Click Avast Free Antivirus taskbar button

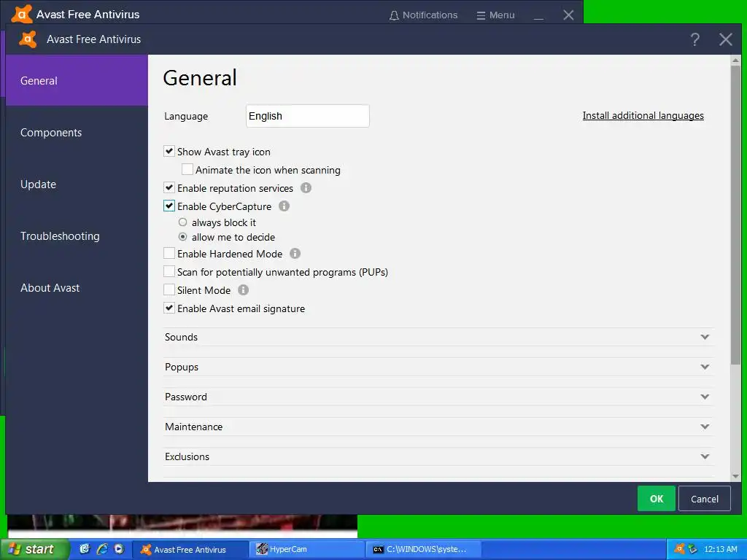(x=190, y=549)
